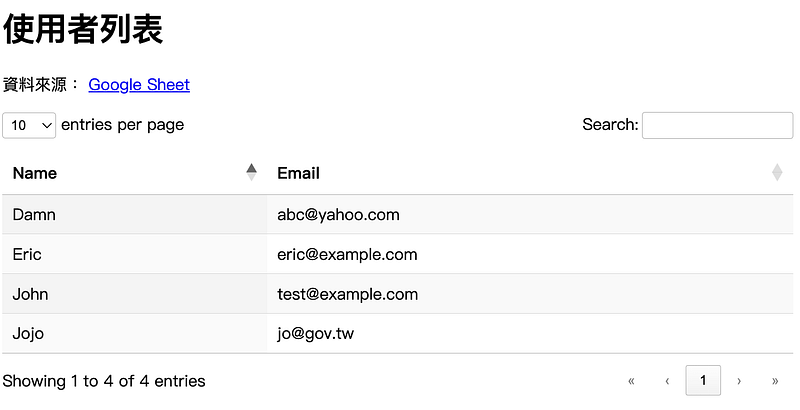Sort table by Email column arrows

[x=777, y=172]
